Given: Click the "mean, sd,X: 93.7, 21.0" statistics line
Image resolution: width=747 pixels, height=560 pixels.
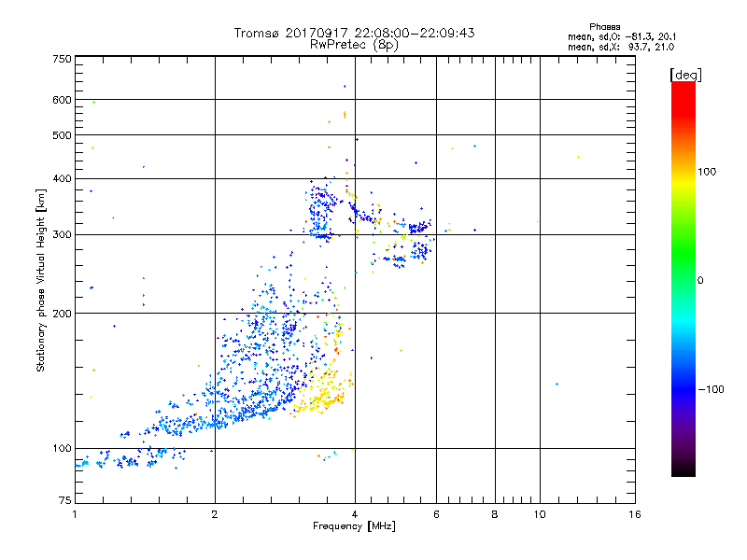Looking at the screenshot, I should [621, 47].
